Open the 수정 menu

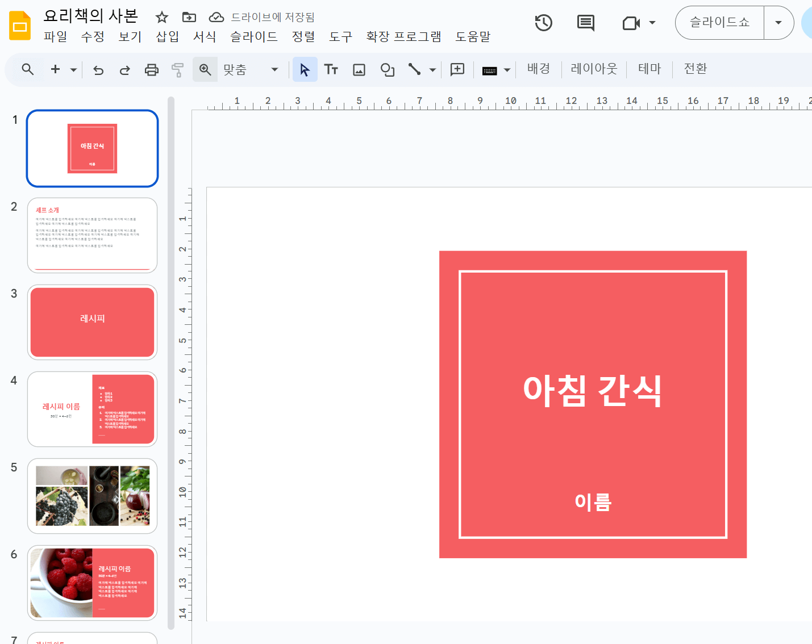pyautogui.click(x=93, y=36)
